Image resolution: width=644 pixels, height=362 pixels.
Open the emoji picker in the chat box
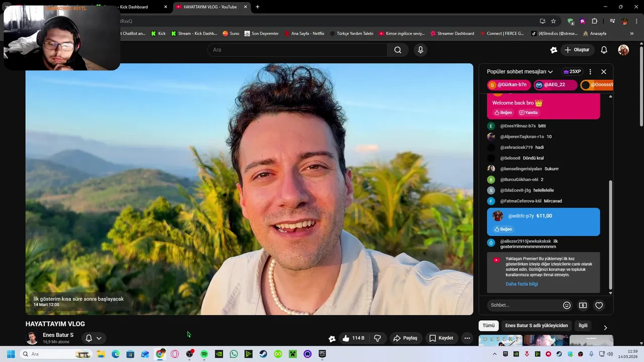[x=567, y=305]
